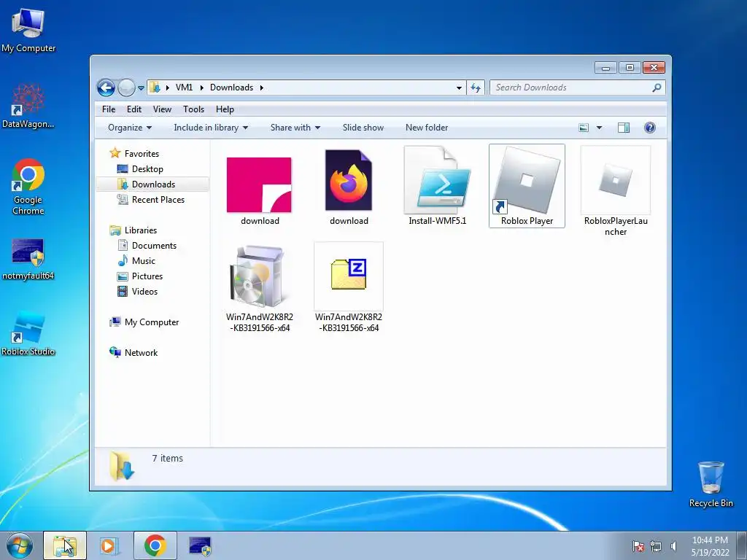Screen dimensions: 747x560
Task: Click the notmyfault taskbar icon
Action: (200, 545)
